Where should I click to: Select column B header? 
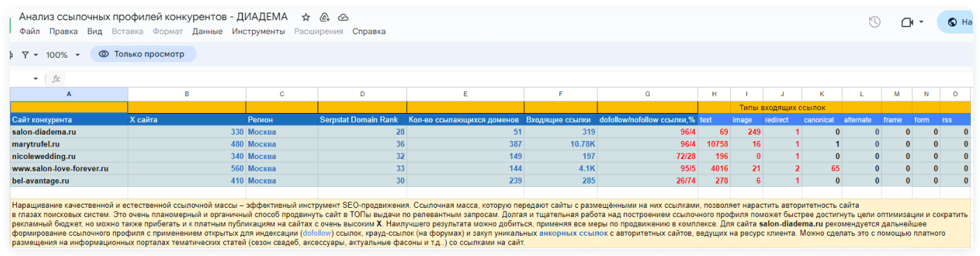[x=187, y=93]
